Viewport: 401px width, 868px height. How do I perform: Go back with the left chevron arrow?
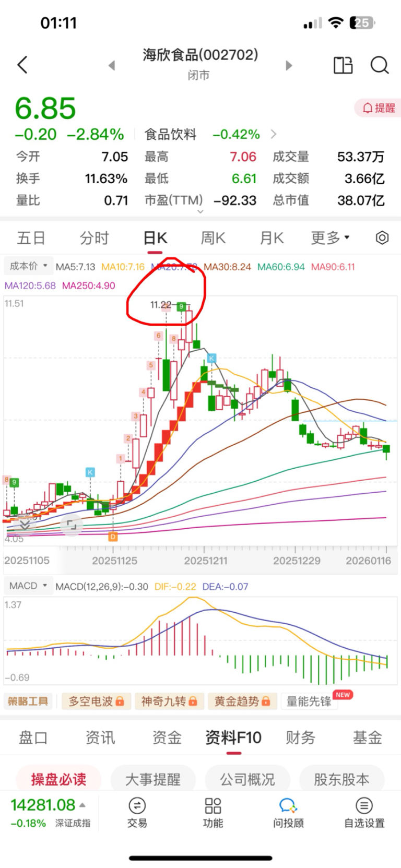pyautogui.click(x=22, y=65)
